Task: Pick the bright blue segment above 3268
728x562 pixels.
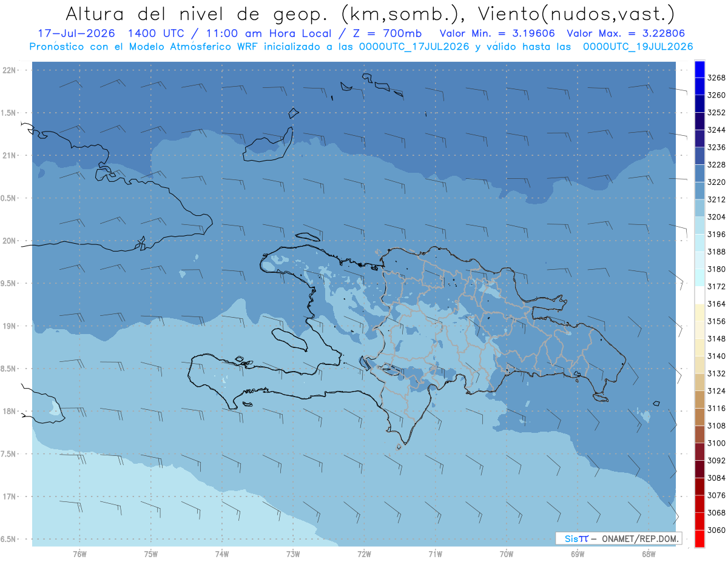Action: pos(699,69)
